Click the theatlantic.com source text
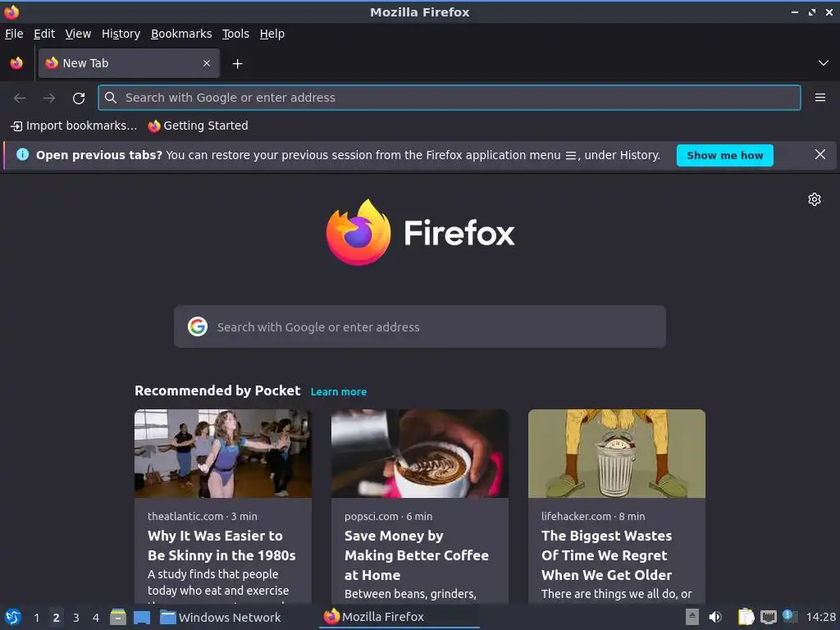840x630 pixels. (x=185, y=517)
